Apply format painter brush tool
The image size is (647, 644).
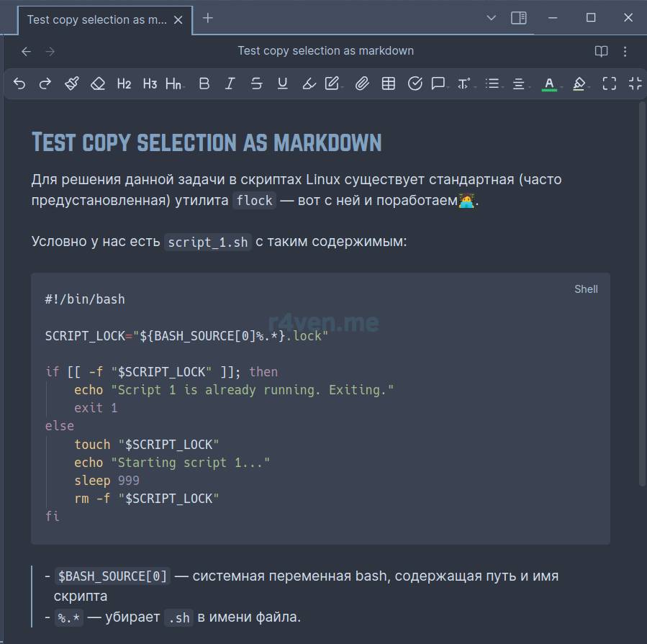coord(71,84)
